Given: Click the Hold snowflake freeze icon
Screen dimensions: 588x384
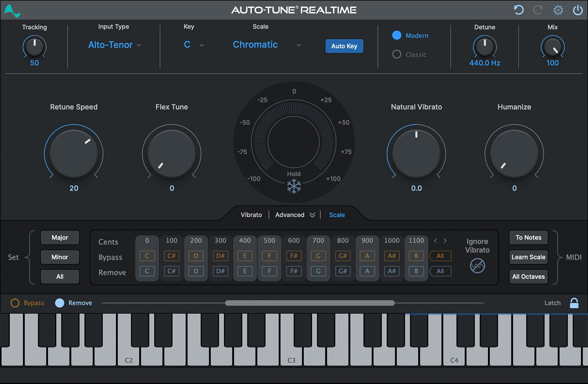Looking at the screenshot, I should (x=294, y=186).
